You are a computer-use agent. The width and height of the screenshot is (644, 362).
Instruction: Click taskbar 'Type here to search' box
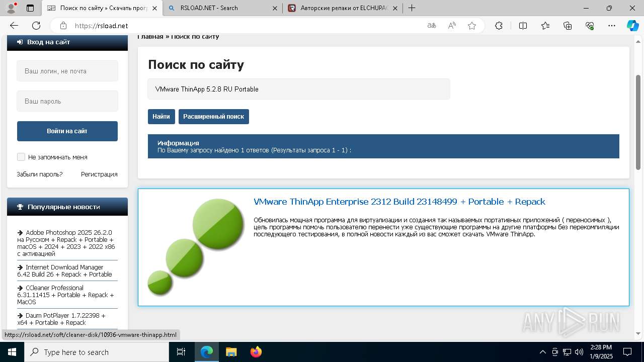pyautogui.click(x=96, y=352)
